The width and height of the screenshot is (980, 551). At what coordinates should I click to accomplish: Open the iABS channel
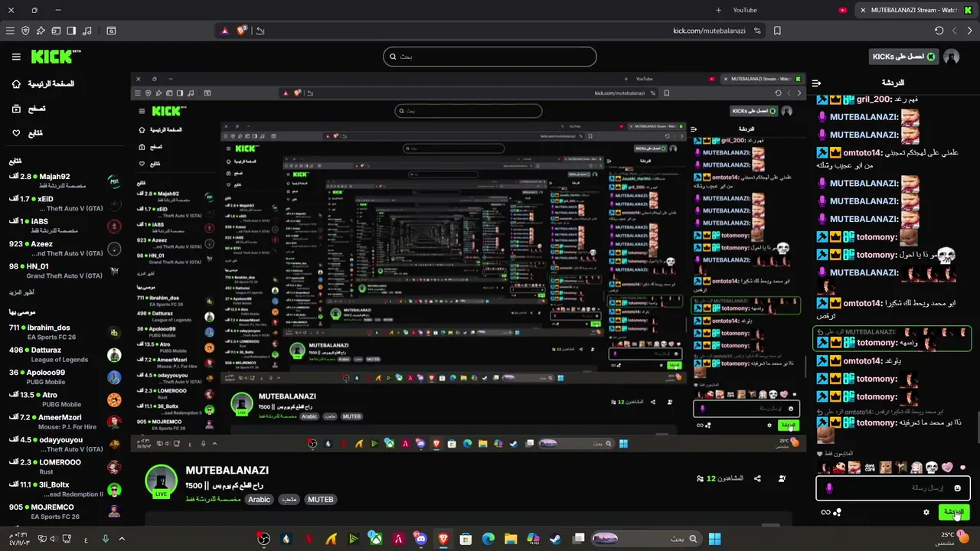pos(64,226)
